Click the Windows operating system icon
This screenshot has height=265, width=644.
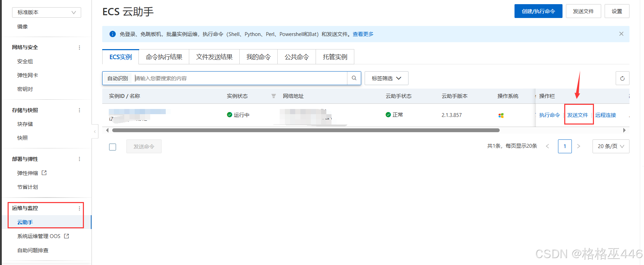pos(501,115)
